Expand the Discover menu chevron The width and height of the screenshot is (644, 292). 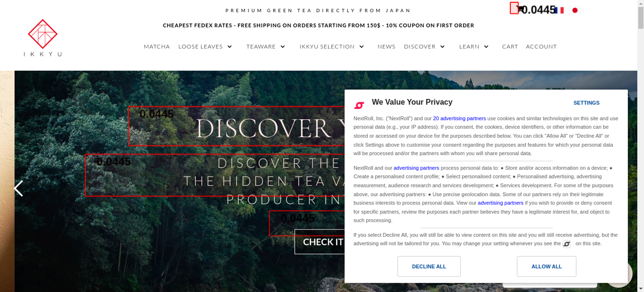[442, 47]
